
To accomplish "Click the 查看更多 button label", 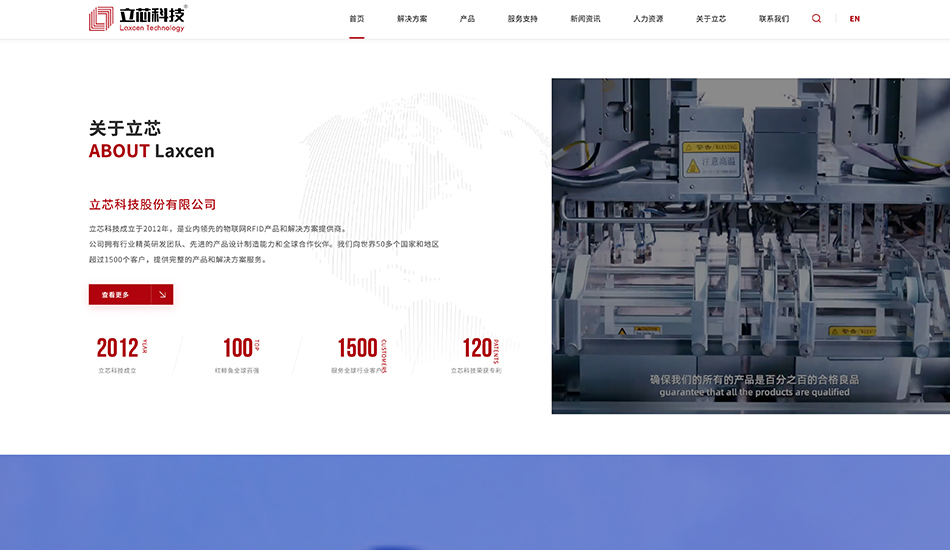I will [x=115, y=295].
